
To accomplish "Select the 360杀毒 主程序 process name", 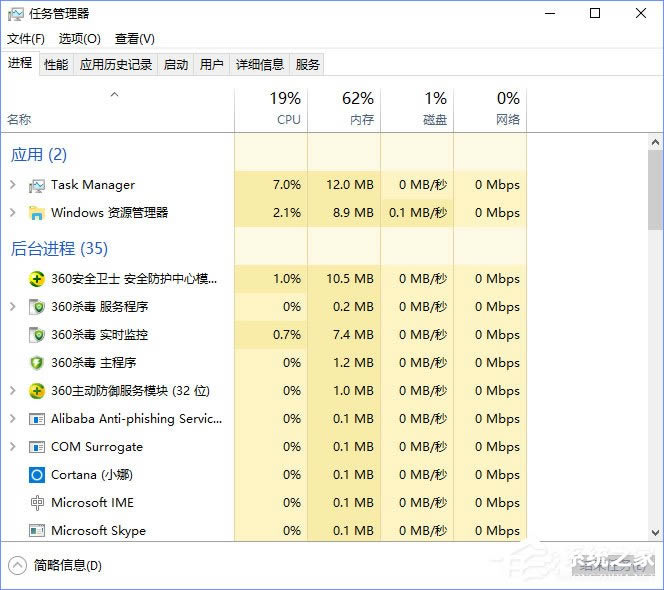I will (x=94, y=363).
